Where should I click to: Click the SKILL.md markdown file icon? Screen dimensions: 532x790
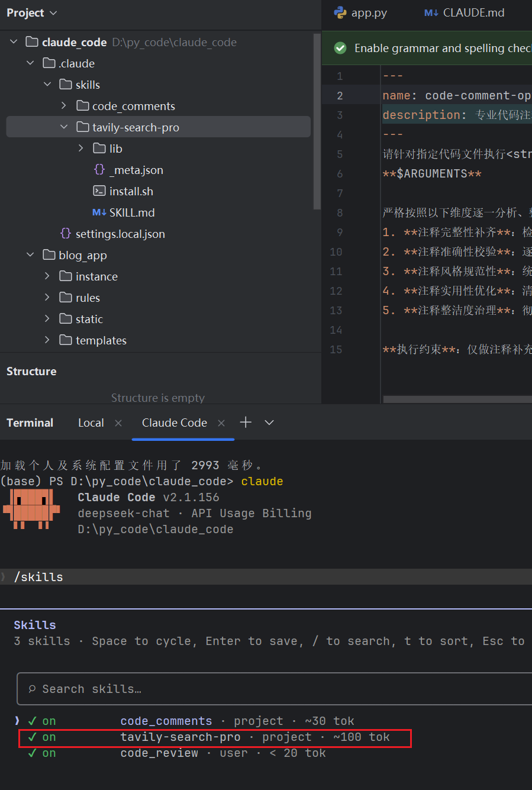click(99, 212)
